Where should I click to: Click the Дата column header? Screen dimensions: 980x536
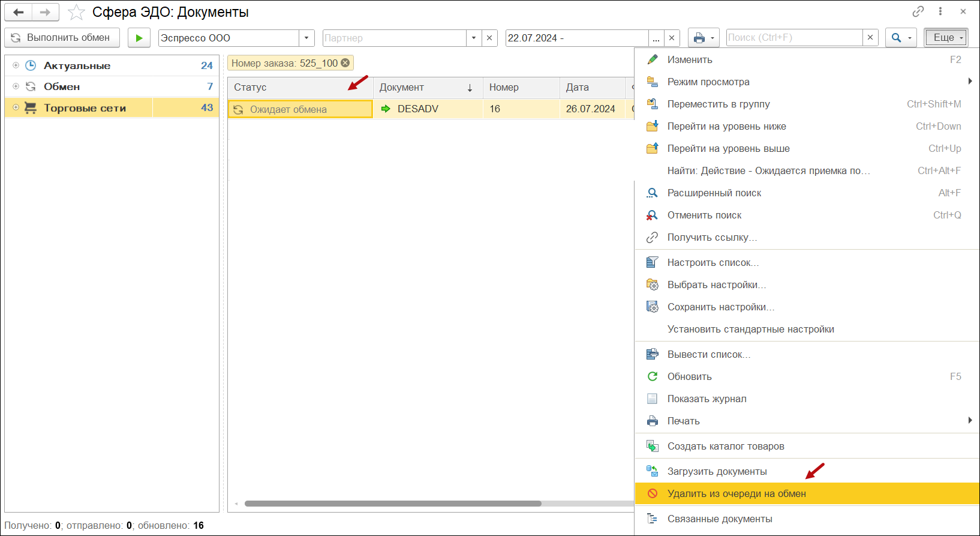[x=593, y=88]
